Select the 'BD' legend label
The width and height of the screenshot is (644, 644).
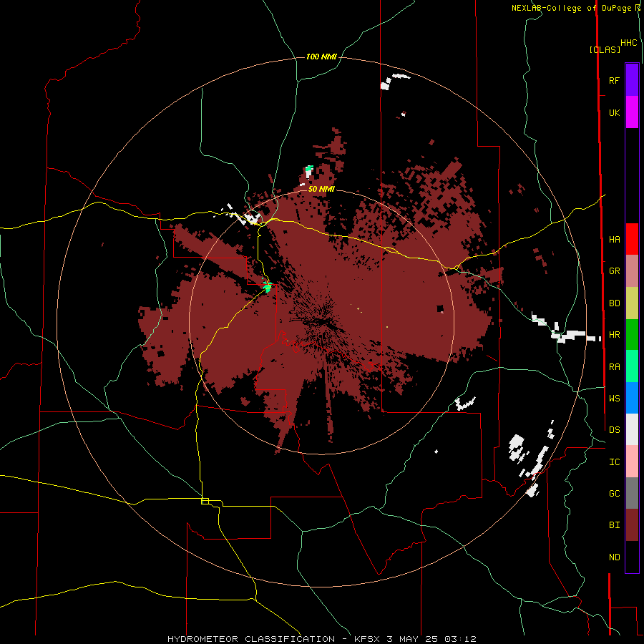[x=614, y=303]
